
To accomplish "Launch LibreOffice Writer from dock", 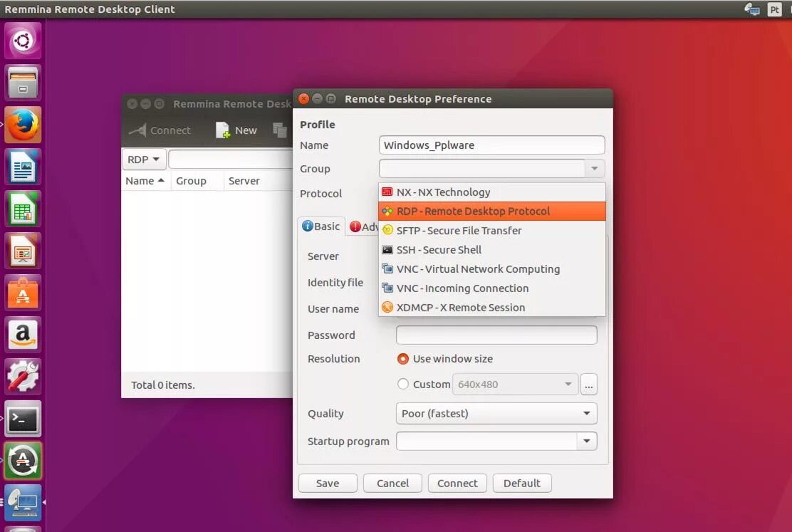I will pos(23,166).
